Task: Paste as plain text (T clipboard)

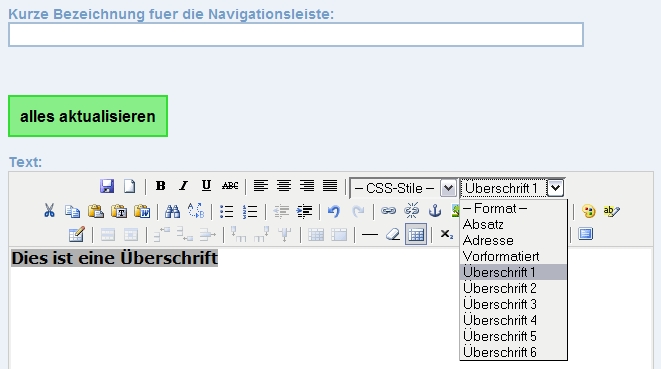Action: [119, 210]
